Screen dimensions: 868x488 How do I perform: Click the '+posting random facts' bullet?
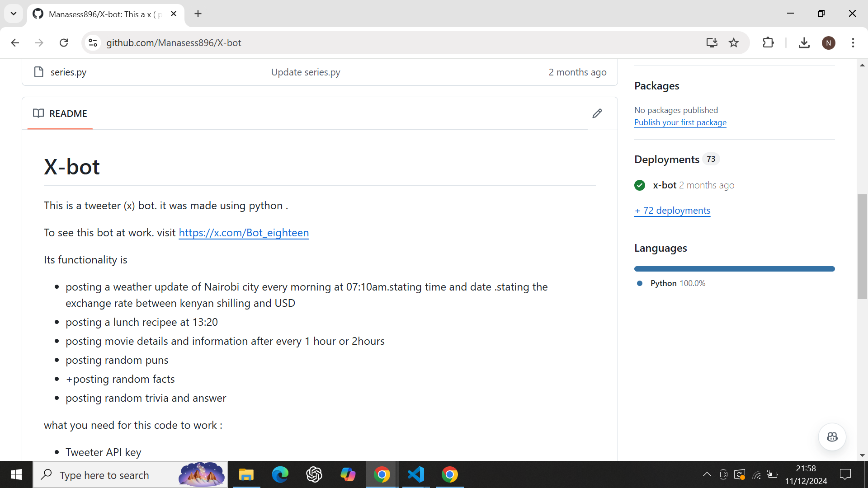pyautogui.click(x=120, y=379)
